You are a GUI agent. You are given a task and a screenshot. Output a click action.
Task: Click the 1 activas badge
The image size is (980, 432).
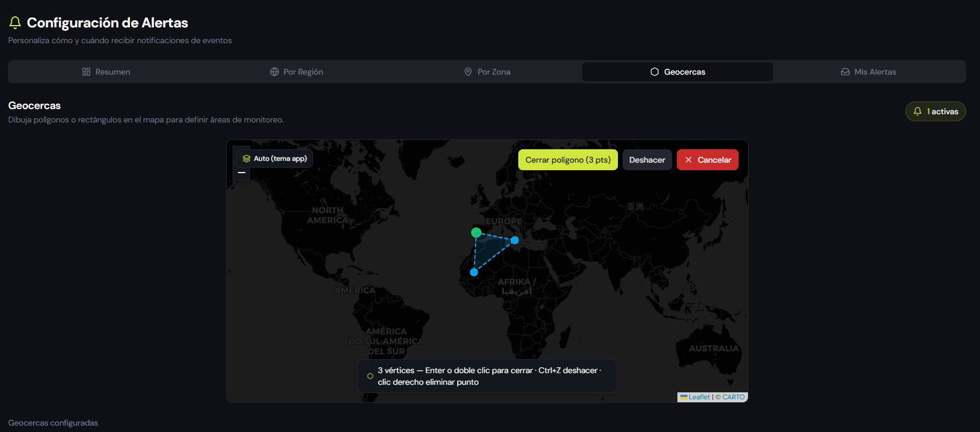tap(935, 111)
